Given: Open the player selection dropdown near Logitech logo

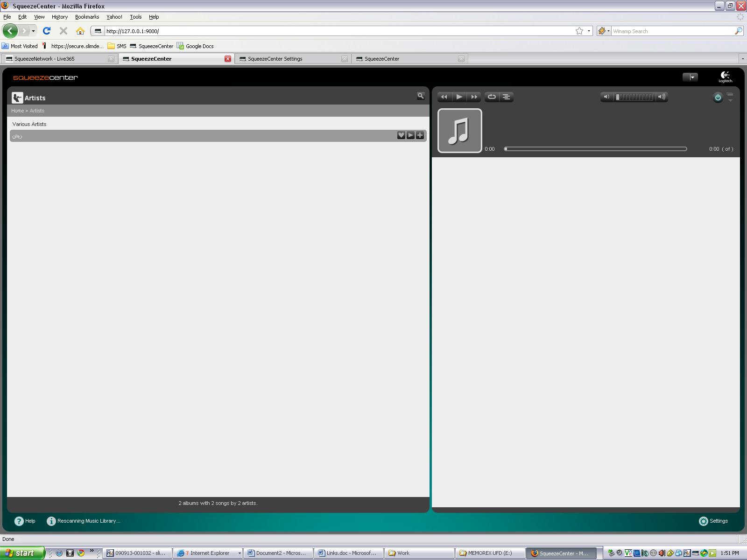Looking at the screenshot, I should click(690, 77).
